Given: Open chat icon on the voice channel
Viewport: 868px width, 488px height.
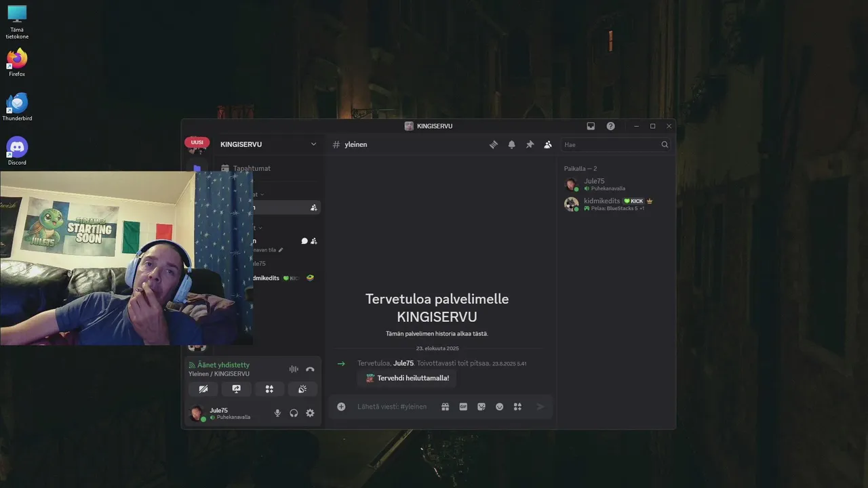Looking at the screenshot, I should click(304, 241).
